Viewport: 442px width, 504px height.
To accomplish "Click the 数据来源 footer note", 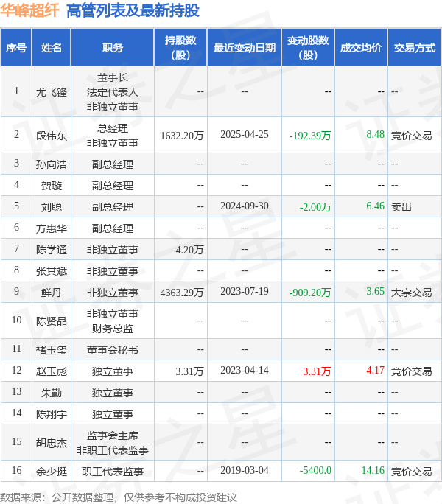I will click(x=119, y=497).
